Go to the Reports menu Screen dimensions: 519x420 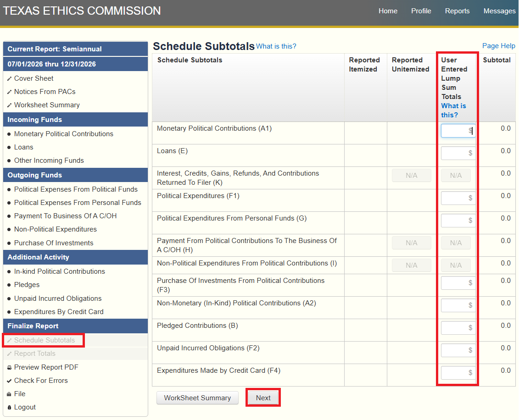click(x=457, y=11)
